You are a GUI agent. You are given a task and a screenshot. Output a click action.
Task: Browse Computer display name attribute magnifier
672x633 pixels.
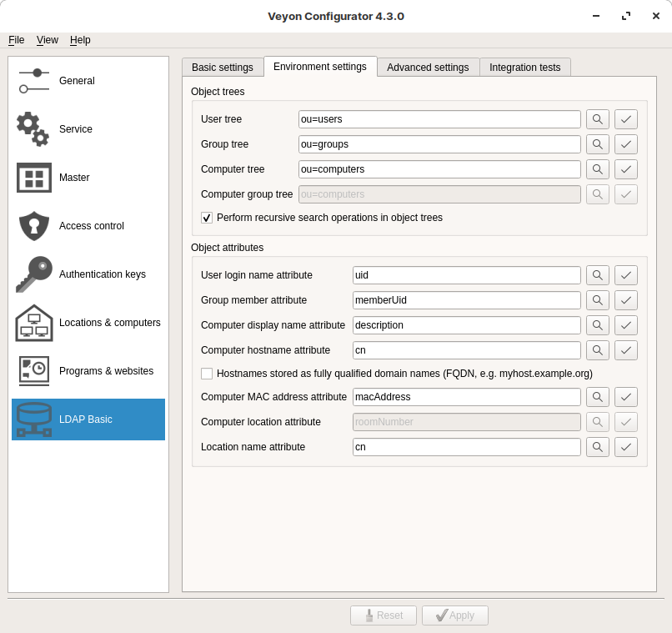[598, 325]
